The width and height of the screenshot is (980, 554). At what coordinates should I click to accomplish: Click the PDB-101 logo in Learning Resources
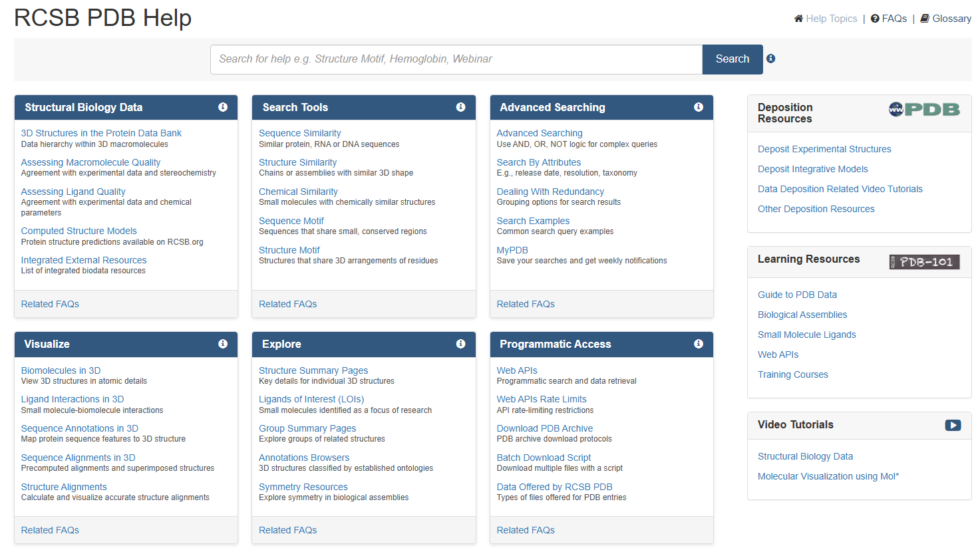(x=924, y=262)
